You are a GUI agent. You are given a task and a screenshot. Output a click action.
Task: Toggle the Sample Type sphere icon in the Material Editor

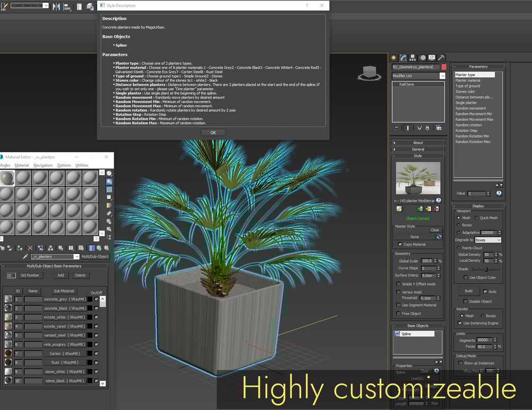(x=109, y=174)
